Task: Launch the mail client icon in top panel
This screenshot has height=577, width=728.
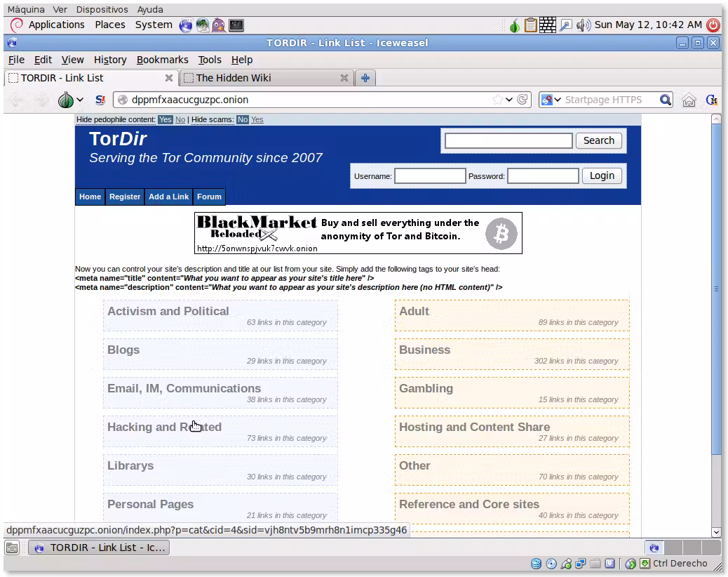Action: [x=203, y=25]
